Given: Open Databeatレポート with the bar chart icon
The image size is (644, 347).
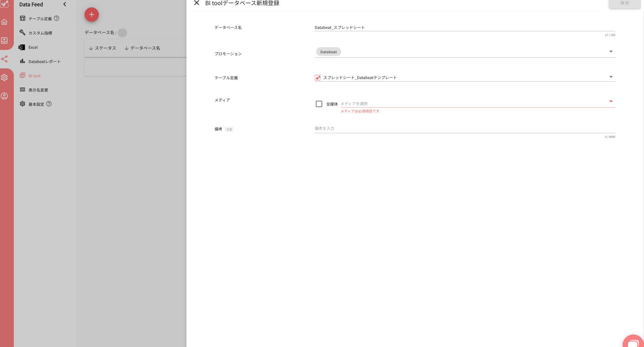Looking at the screenshot, I should 45,61.
